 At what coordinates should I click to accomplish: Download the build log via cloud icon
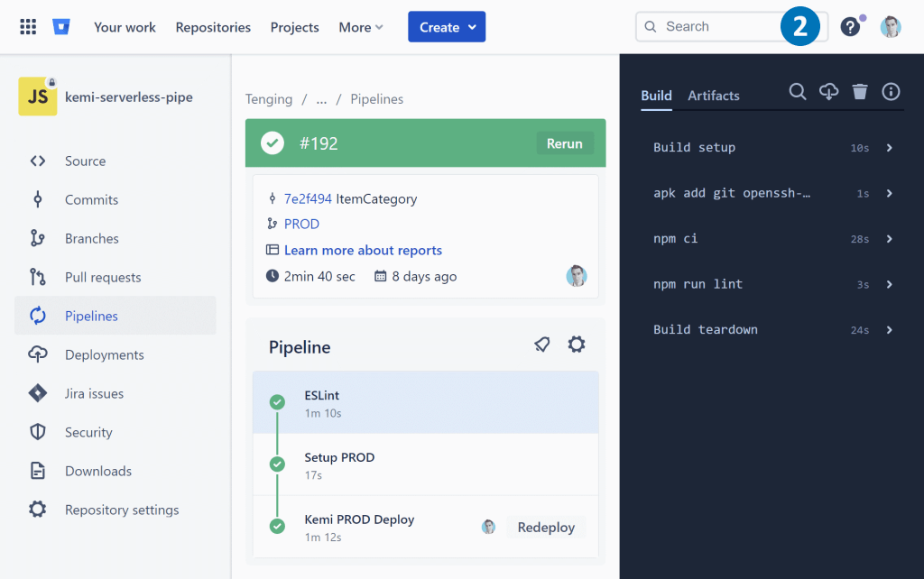(x=828, y=92)
